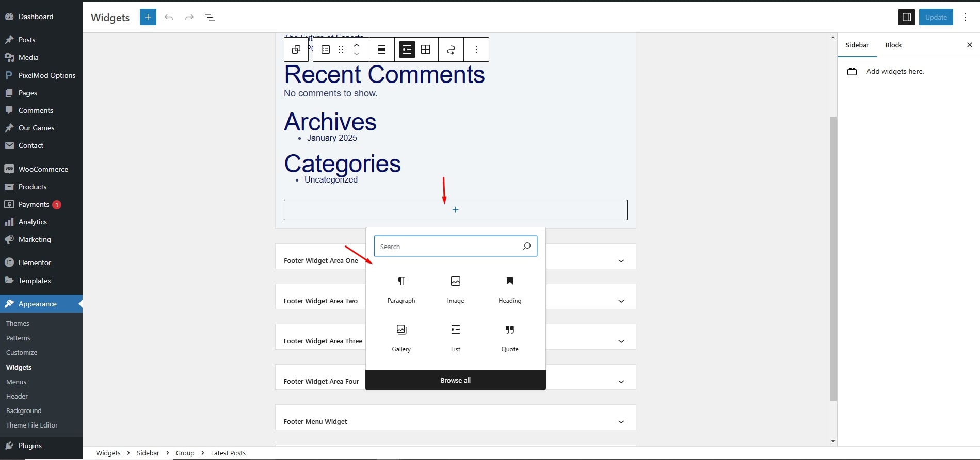Switch Latest Posts to list view
The width and height of the screenshot is (980, 460).
click(x=407, y=50)
